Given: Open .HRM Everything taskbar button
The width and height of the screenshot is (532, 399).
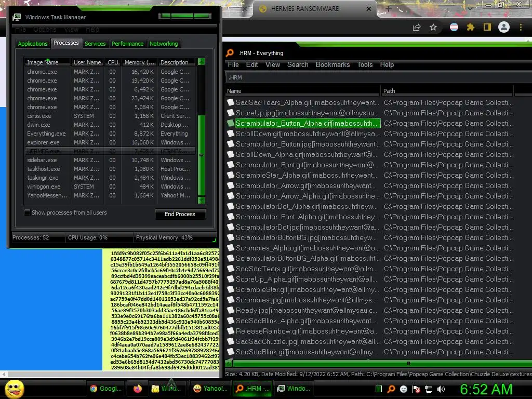Looking at the screenshot, I should click(253, 389).
